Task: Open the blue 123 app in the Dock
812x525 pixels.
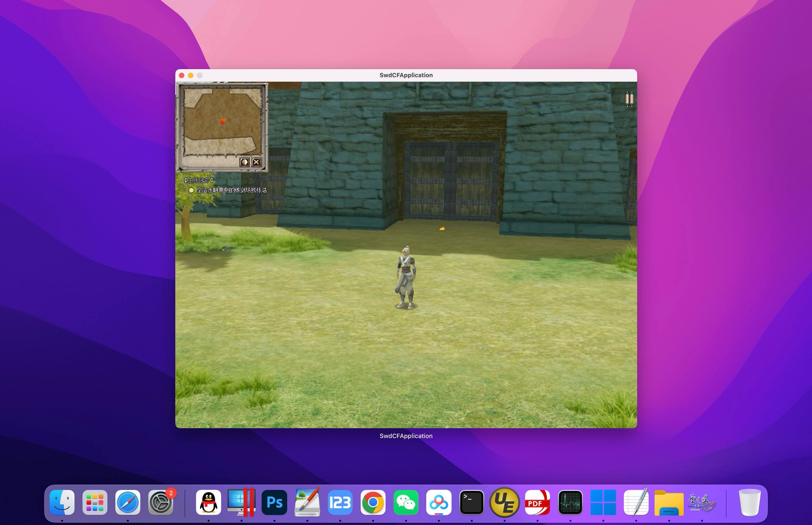Action: tap(340, 502)
